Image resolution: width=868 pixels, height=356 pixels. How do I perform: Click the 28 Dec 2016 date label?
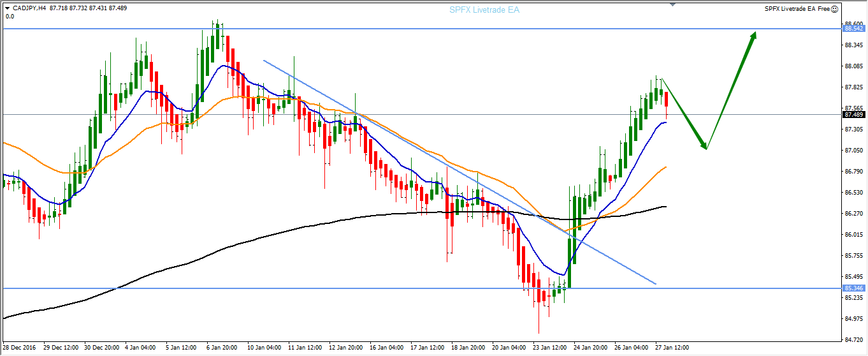18,348
